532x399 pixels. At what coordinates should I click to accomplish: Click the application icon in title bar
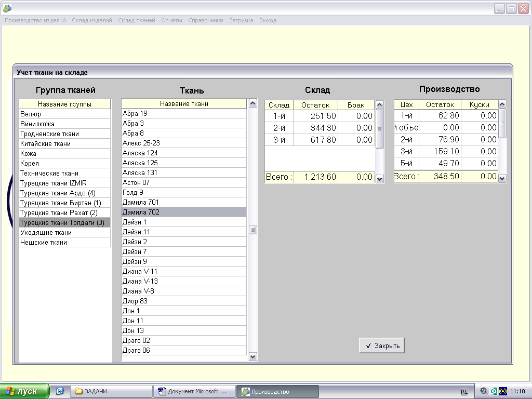pyautogui.click(x=7, y=8)
